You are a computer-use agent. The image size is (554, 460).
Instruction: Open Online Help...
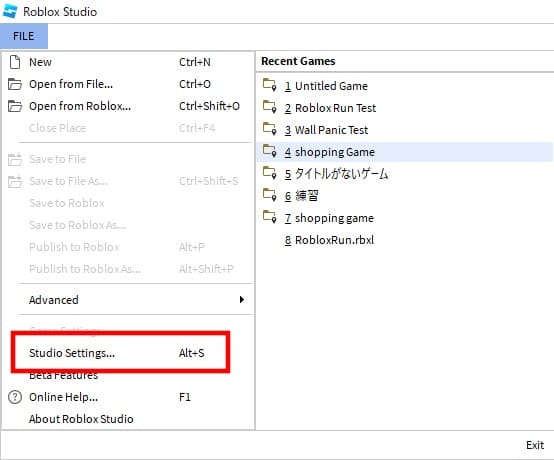(x=128, y=397)
